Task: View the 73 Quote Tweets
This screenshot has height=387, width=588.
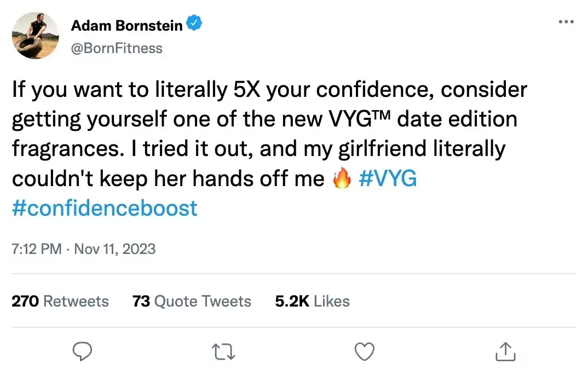Action: pos(192,301)
